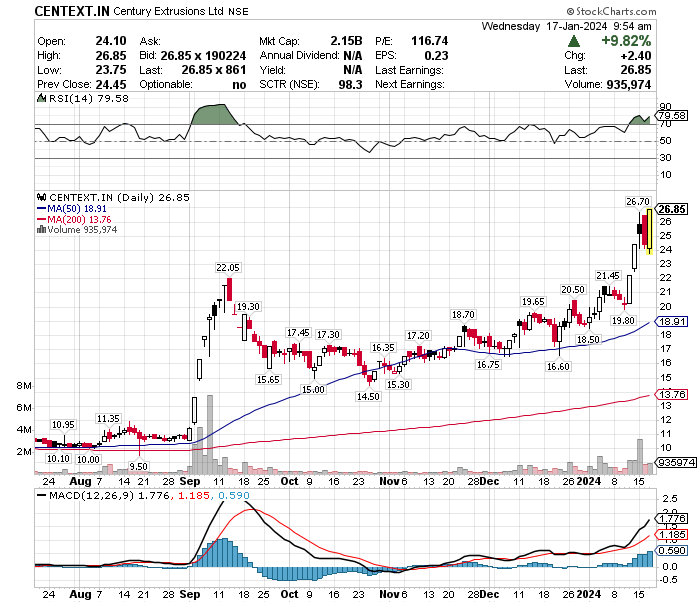The image size is (700, 603).
Task: Click the 16.75 low price label
Action: click(488, 365)
